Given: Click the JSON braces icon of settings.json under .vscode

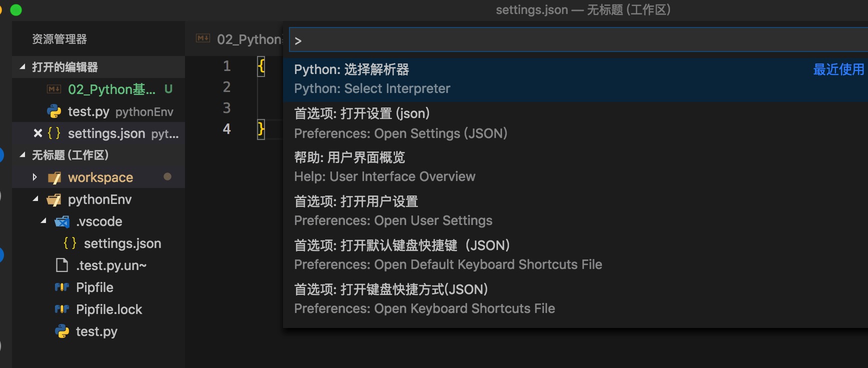Looking at the screenshot, I should pyautogui.click(x=70, y=243).
